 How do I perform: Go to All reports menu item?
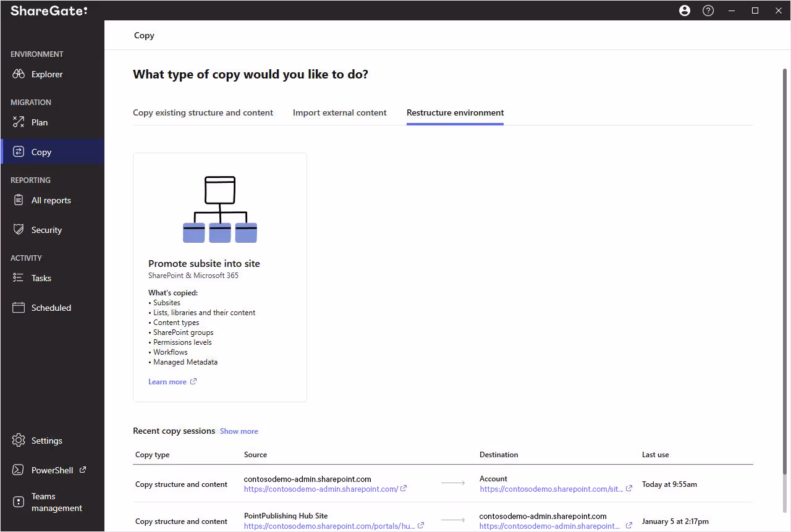tap(53, 200)
